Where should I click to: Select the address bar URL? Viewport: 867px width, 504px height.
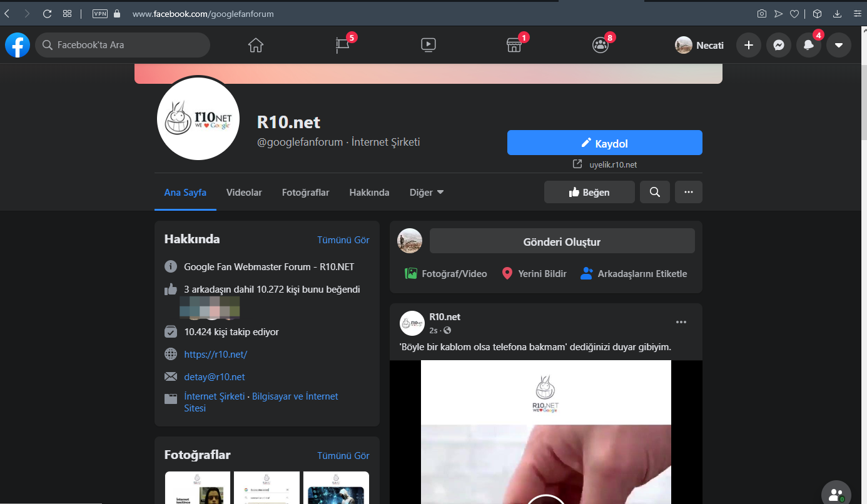(203, 13)
